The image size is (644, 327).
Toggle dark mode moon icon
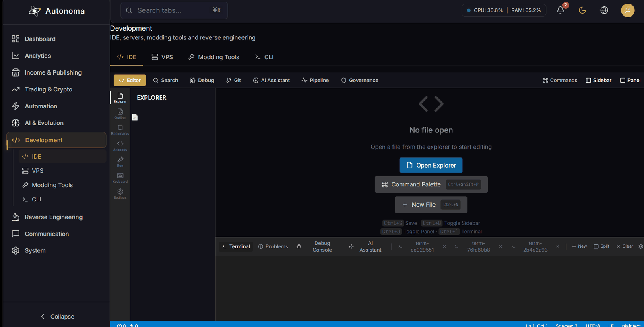tap(582, 10)
